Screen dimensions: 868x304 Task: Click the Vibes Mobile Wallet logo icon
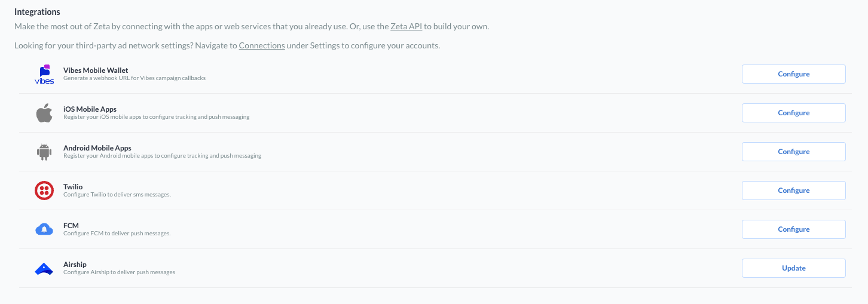click(44, 74)
